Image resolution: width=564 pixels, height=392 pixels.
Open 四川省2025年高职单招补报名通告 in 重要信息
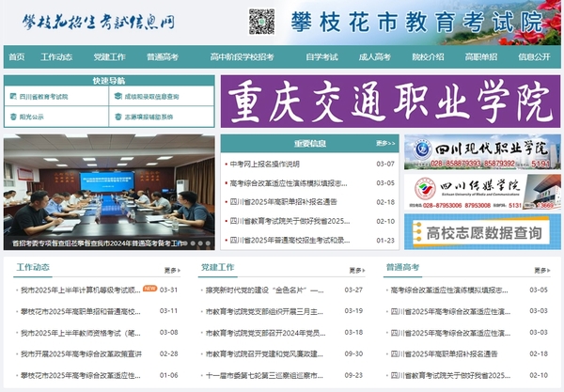click(284, 202)
